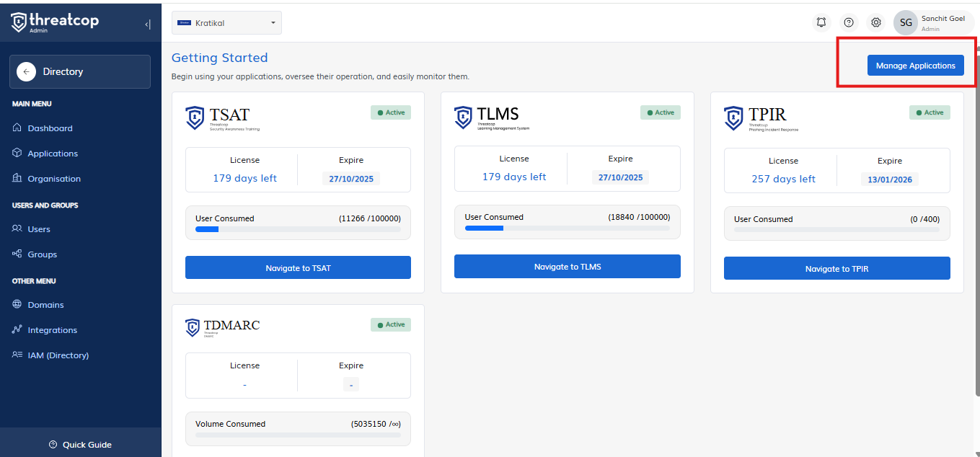
Task: Click the Manage Applications button
Action: coord(915,66)
